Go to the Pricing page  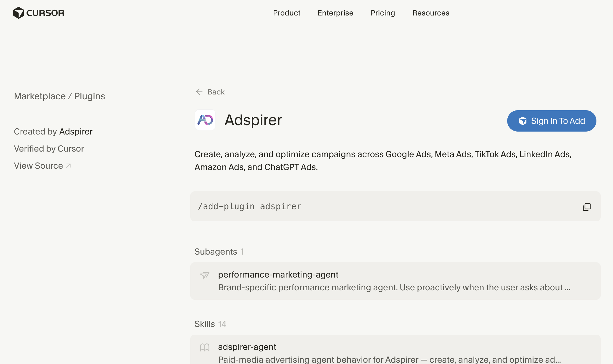[x=383, y=13]
